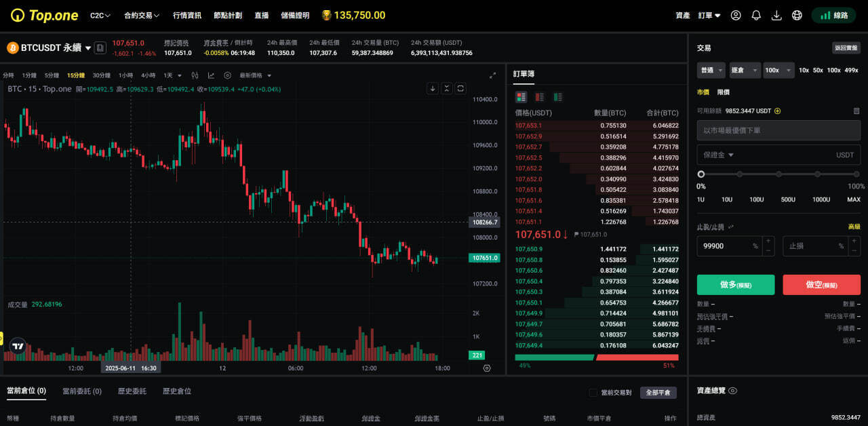Click the red 做空 short button

[x=821, y=285]
